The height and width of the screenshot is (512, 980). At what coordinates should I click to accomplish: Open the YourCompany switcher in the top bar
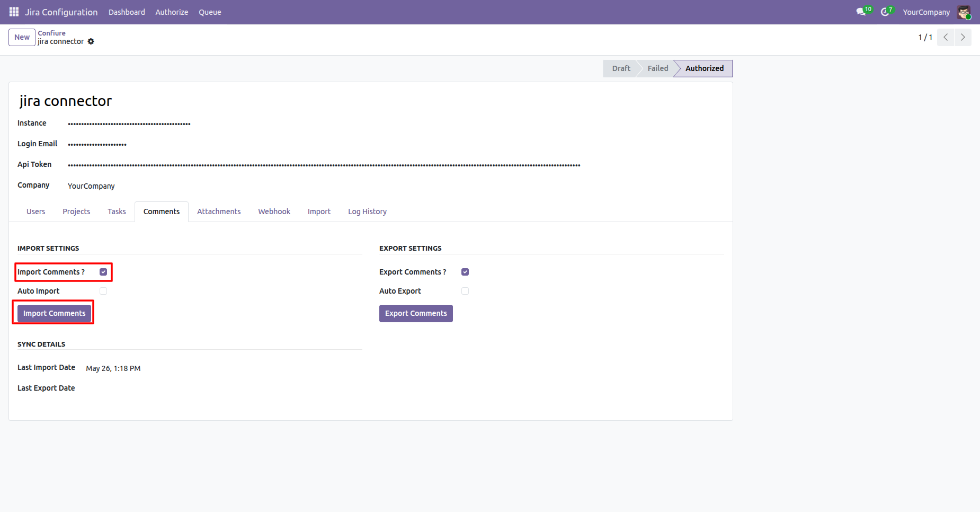(x=926, y=12)
